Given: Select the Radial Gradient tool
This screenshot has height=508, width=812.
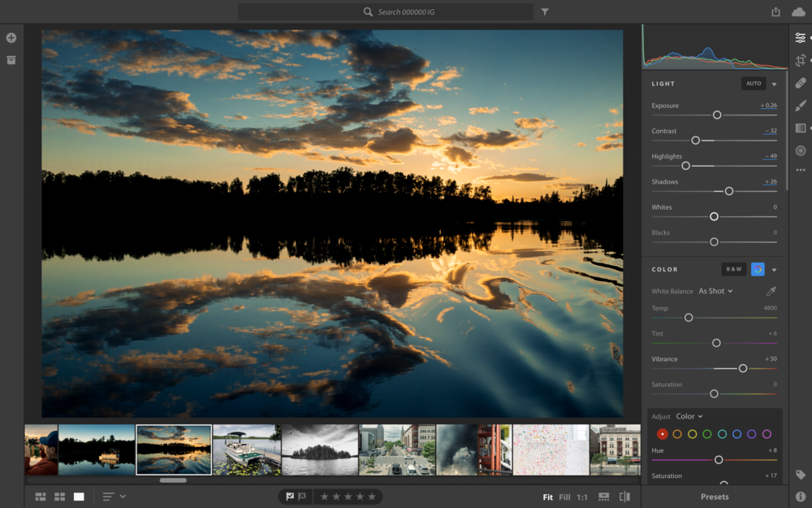Looking at the screenshot, I should tap(800, 150).
